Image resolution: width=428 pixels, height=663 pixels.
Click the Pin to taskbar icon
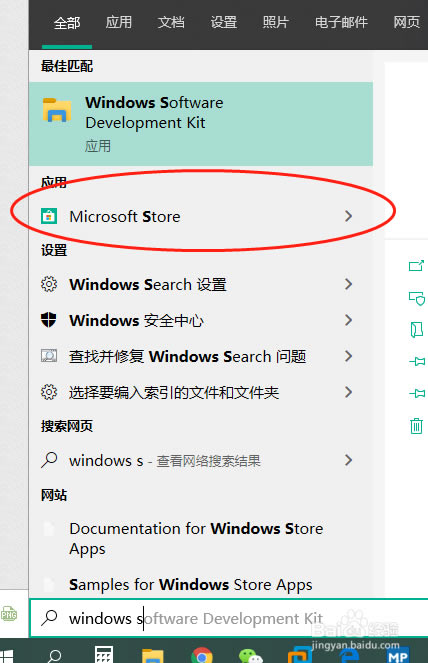tap(417, 394)
